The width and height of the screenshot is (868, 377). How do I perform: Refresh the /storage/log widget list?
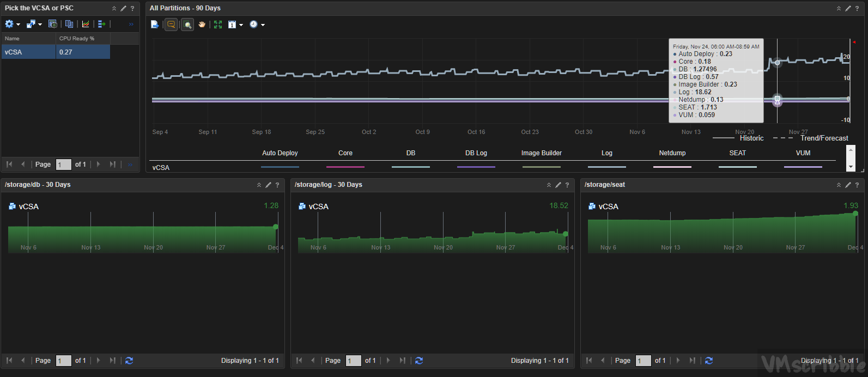[419, 361]
